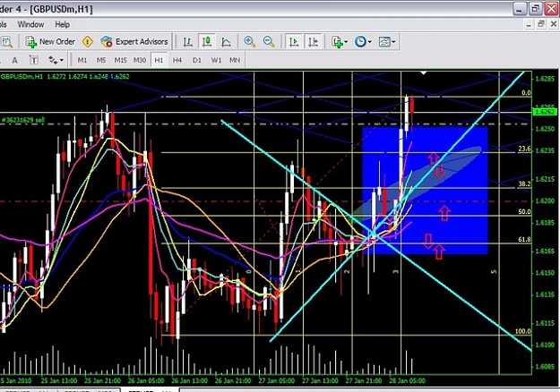Expand the Templates dropdown arrow
This screenshot has width=560, height=392.
(393, 42)
